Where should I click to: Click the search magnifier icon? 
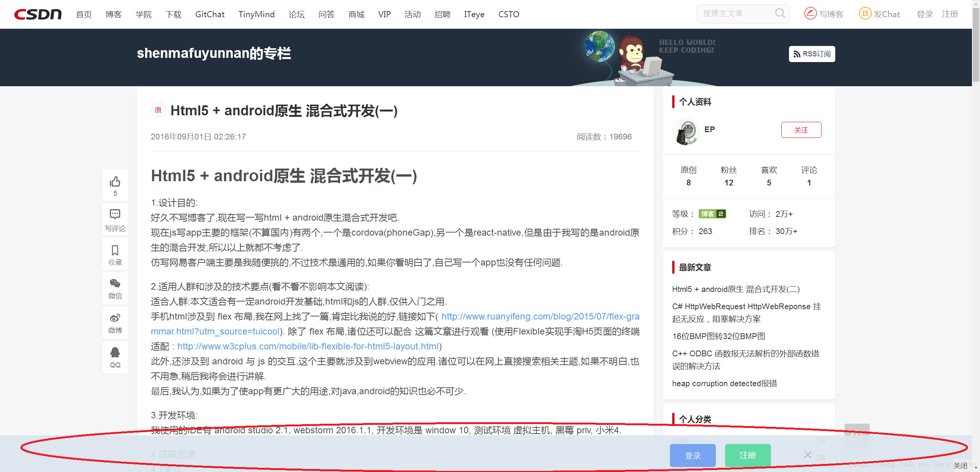point(780,14)
